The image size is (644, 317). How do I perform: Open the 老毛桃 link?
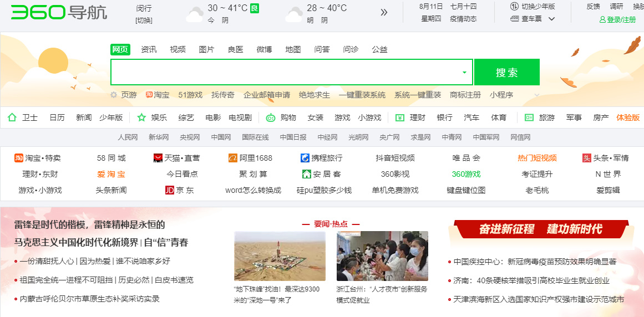pyautogui.click(x=537, y=190)
